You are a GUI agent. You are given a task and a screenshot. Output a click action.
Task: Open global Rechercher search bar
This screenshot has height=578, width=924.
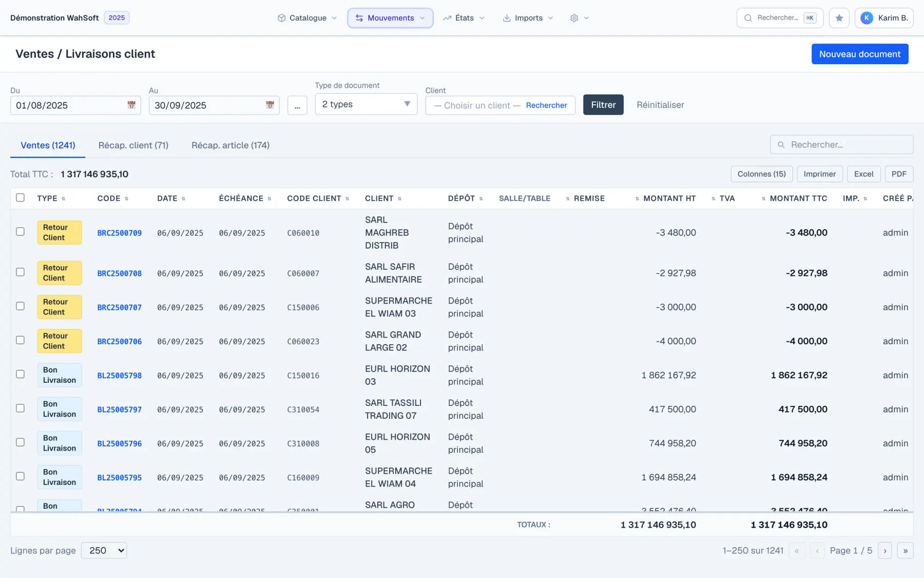pos(780,18)
